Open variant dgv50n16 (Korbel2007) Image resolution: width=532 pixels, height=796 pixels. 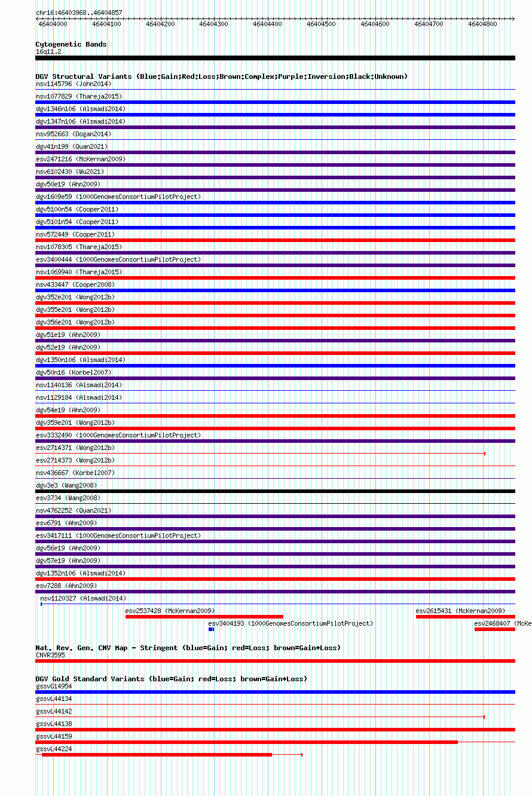pos(74,372)
